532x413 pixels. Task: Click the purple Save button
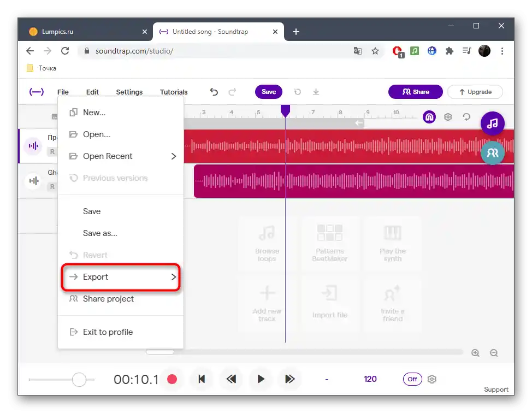pyautogui.click(x=268, y=92)
